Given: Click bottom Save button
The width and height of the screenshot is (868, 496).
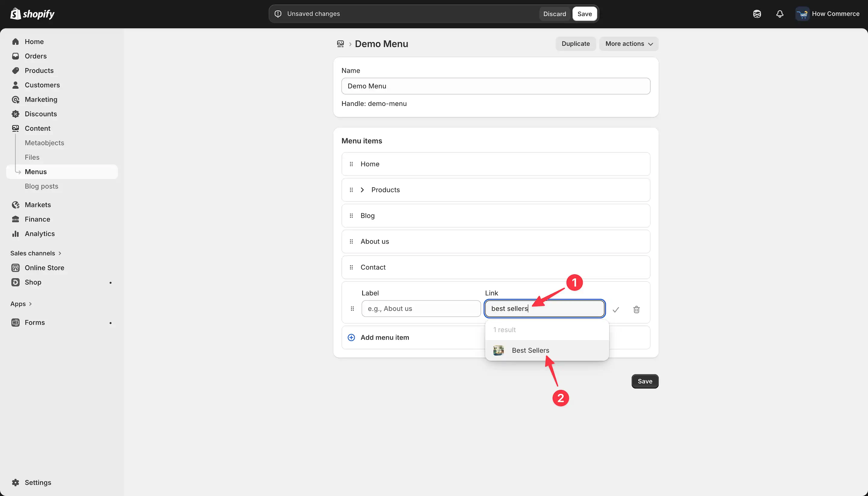Looking at the screenshot, I should coord(645,382).
